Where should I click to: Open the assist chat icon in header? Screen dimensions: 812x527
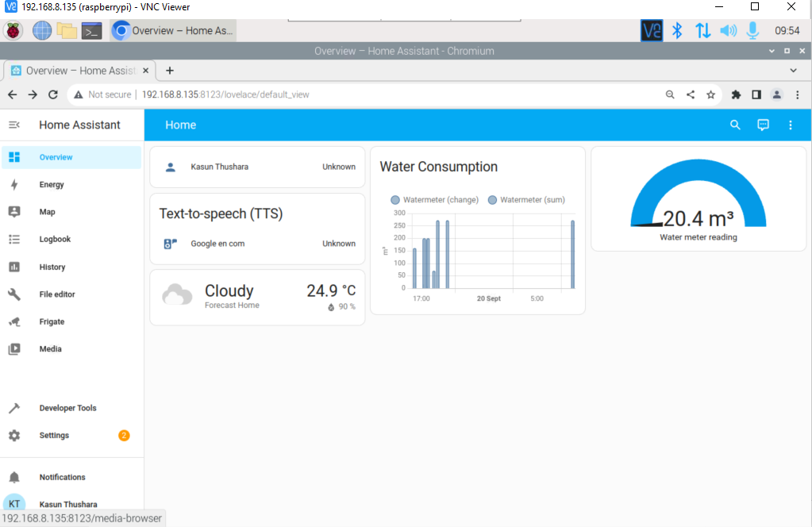click(x=763, y=125)
